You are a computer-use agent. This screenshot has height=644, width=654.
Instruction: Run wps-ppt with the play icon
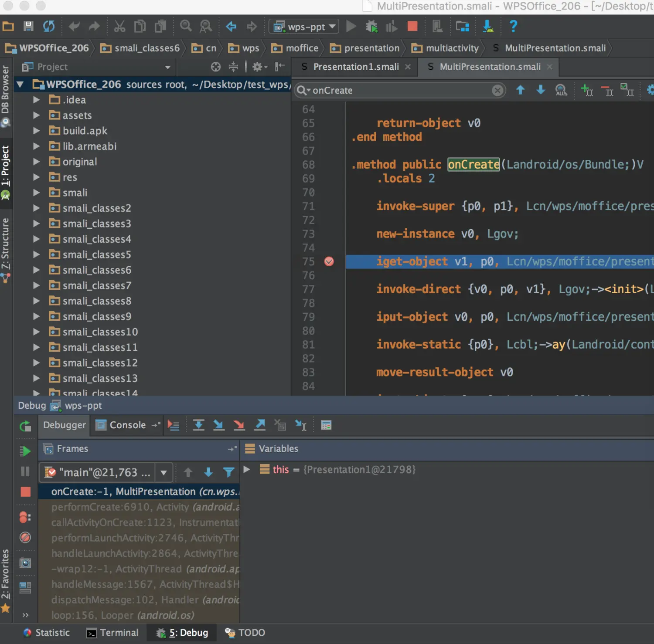point(351,26)
